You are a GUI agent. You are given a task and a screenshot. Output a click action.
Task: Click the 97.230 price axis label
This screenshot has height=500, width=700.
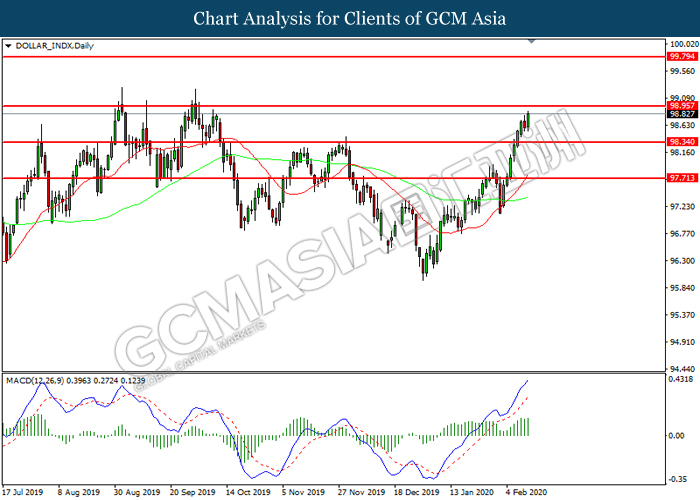[x=683, y=207]
